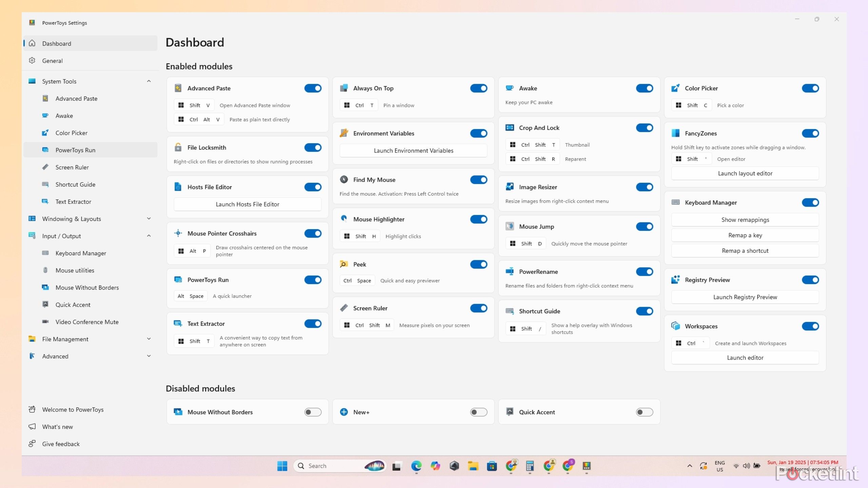
Task: Enable the New+ module toggle
Action: coord(478,412)
